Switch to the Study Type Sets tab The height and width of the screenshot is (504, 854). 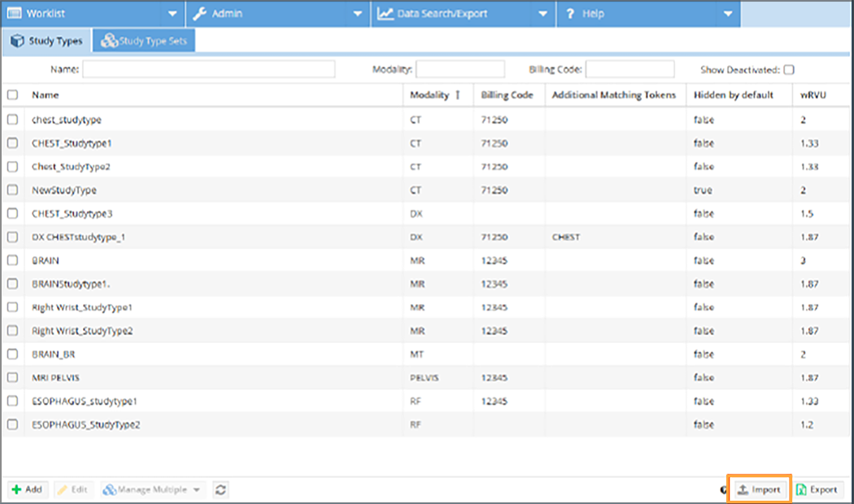coord(144,41)
